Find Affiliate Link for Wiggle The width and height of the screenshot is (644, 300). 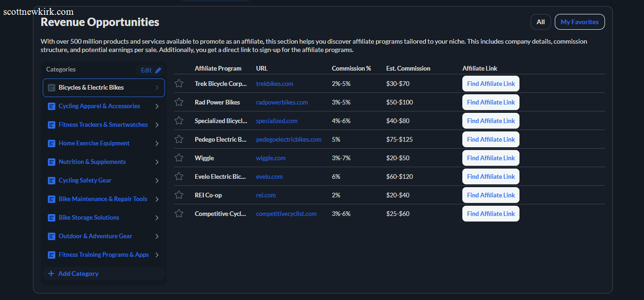(x=491, y=158)
